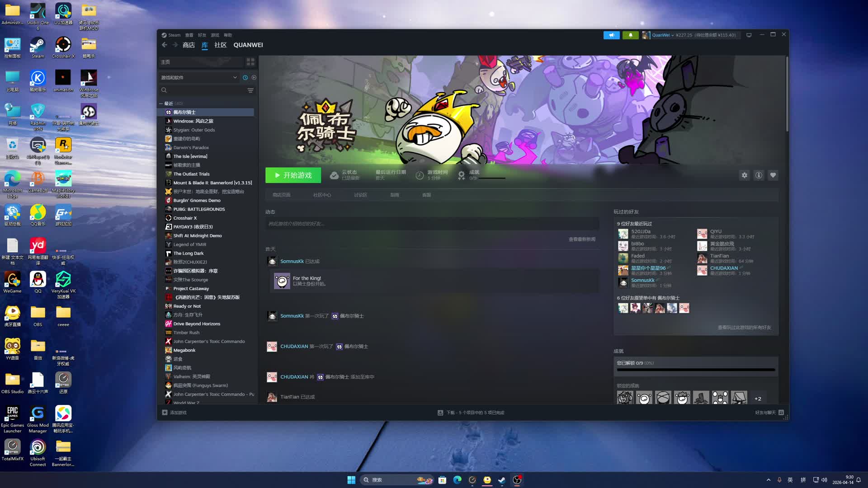Image resolution: width=868 pixels, height=488 pixels.
Task: Open the announcements megaphone button
Action: click(x=611, y=35)
